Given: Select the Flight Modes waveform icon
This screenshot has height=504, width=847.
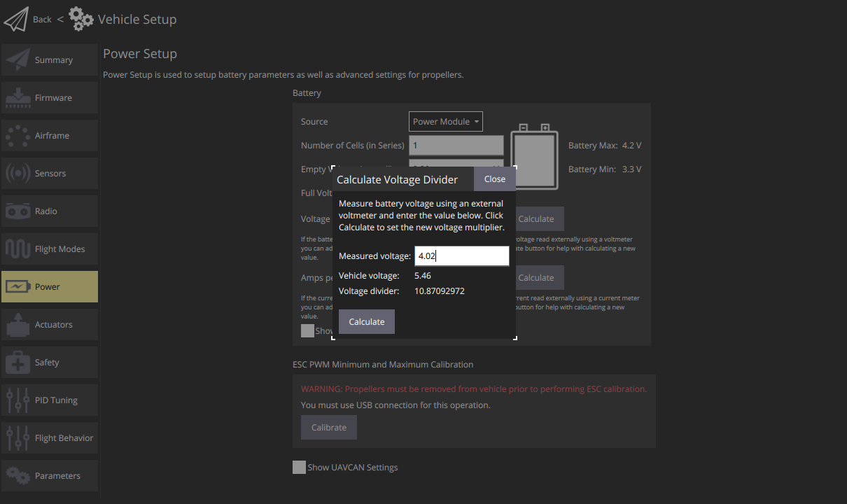Looking at the screenshot, I should (17, 249).
